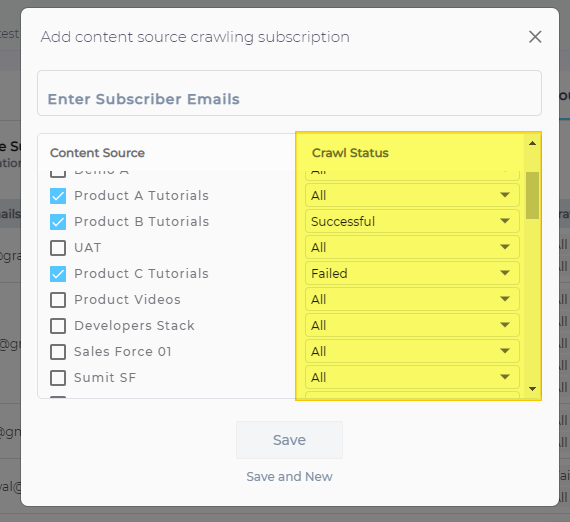Screen dimensions: 570x522
Task: Click the scrollbar down arrow
Action: (x=532, y=389)
